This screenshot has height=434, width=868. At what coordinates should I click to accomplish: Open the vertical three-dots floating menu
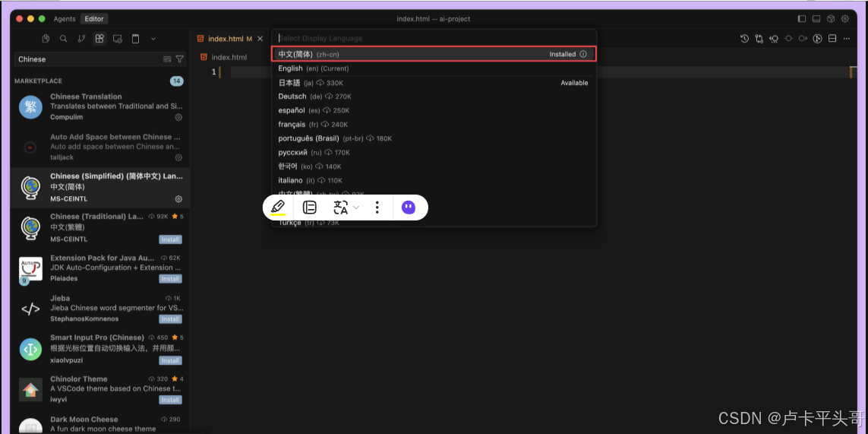click(x=377, y=207)
